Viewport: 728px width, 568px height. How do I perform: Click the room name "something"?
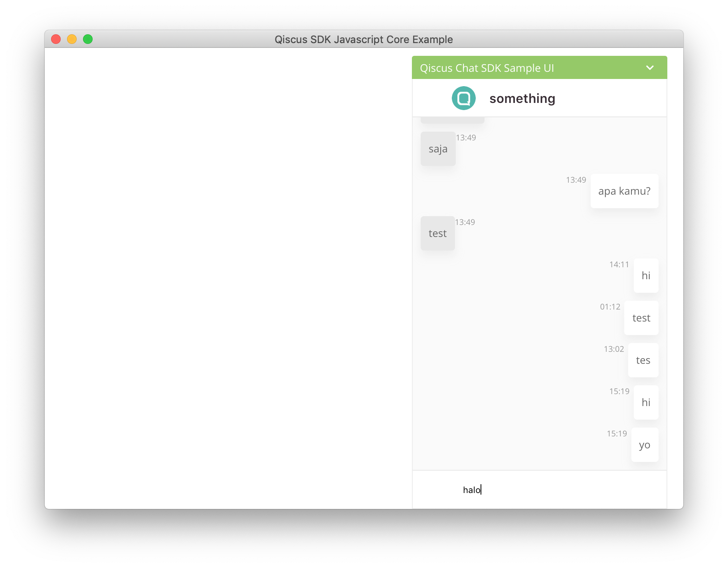[x=522, y=99]
